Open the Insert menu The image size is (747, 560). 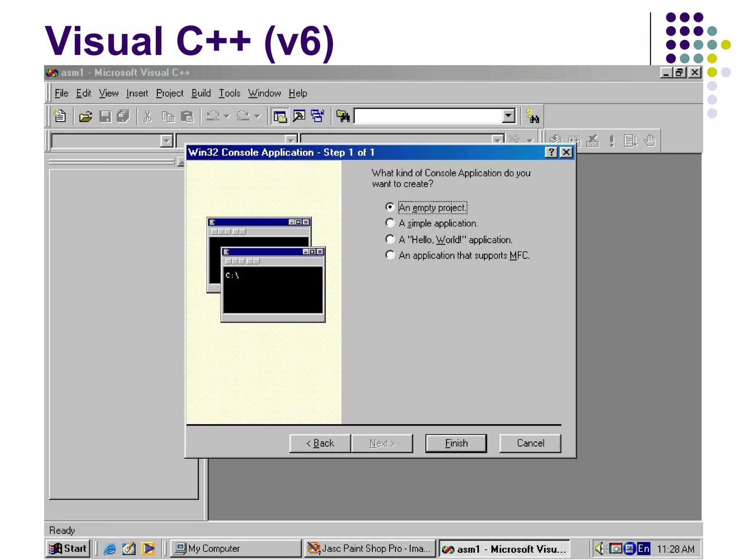[x=137, y=93]
